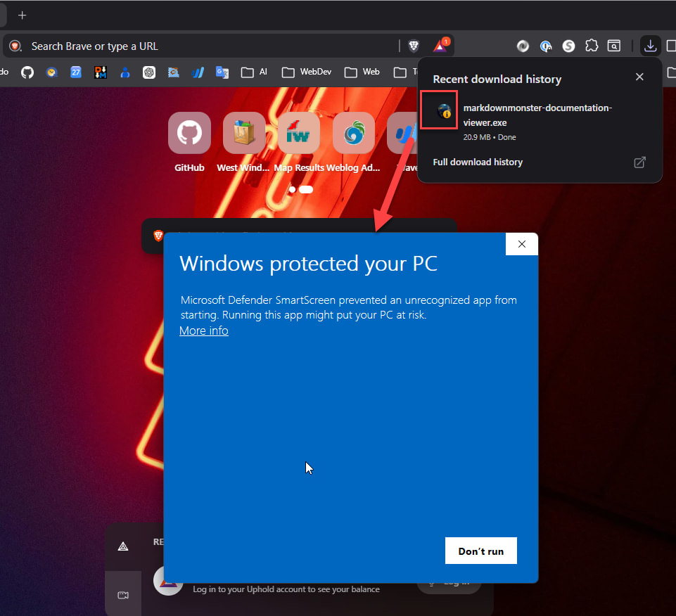
Task: Click the Brave icon in the address bar
Action: point(15,46)
